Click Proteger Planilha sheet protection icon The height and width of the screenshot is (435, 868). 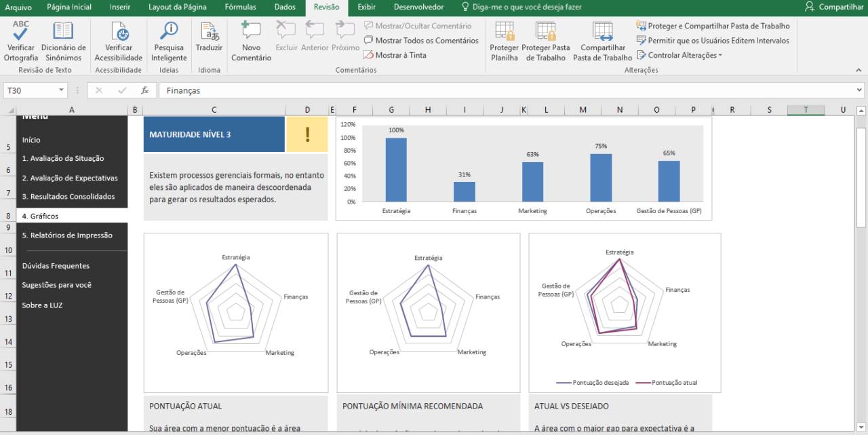(x=504, y=31)
